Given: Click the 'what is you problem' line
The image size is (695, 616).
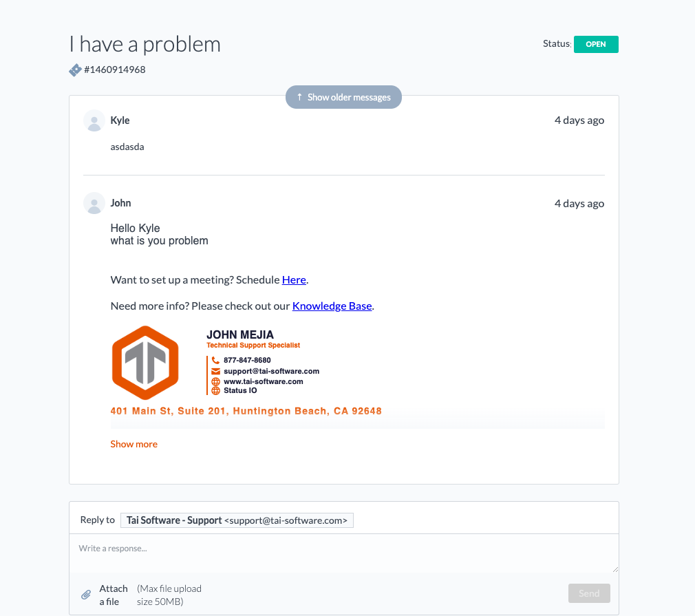Looking at the screenshot, I should (x=159, y=241).
